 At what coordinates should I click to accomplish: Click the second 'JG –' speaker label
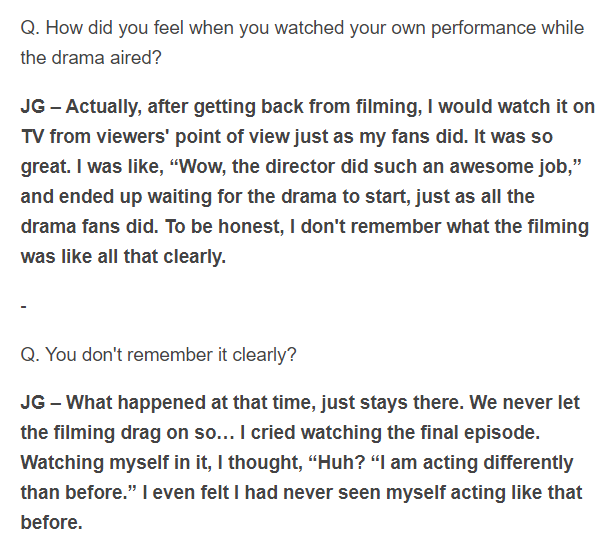tap(40, 403)
